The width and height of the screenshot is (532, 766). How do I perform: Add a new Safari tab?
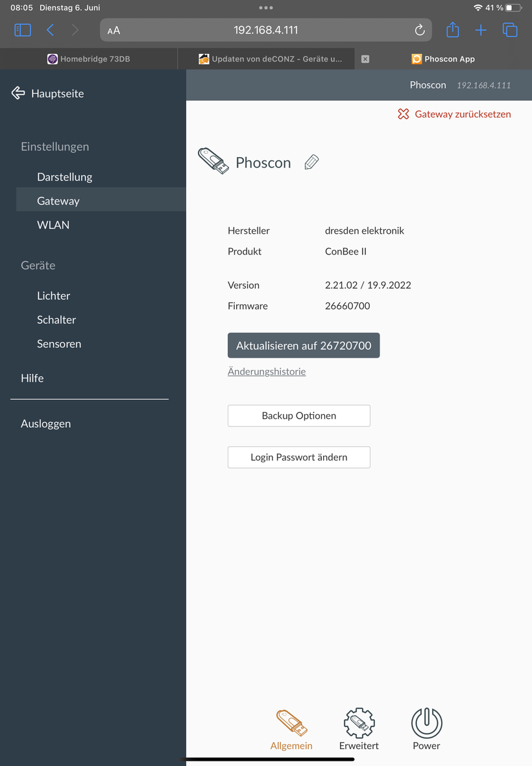pos(481,30)
